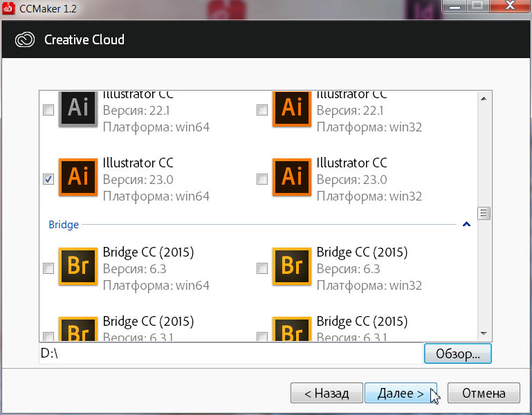Close the CCMaker window
532x415 pixels.
coord(510,6)
